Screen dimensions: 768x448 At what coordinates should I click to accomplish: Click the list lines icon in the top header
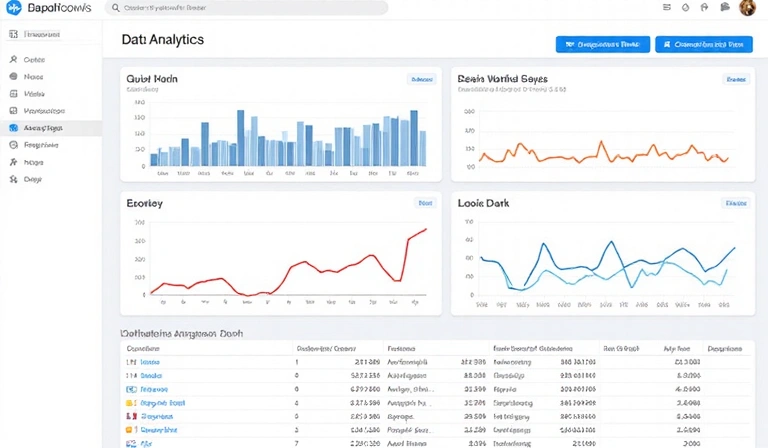pos(664,8)
